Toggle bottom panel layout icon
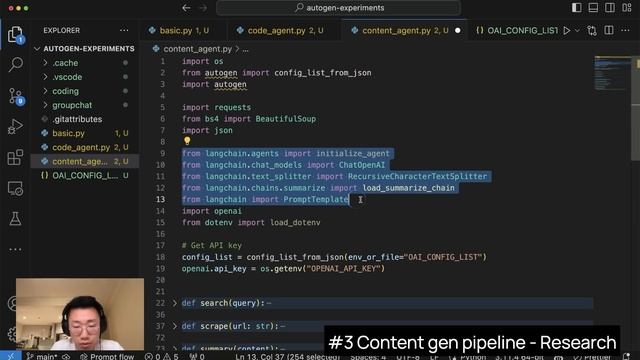The image size is (640, 360). (593, 8)
